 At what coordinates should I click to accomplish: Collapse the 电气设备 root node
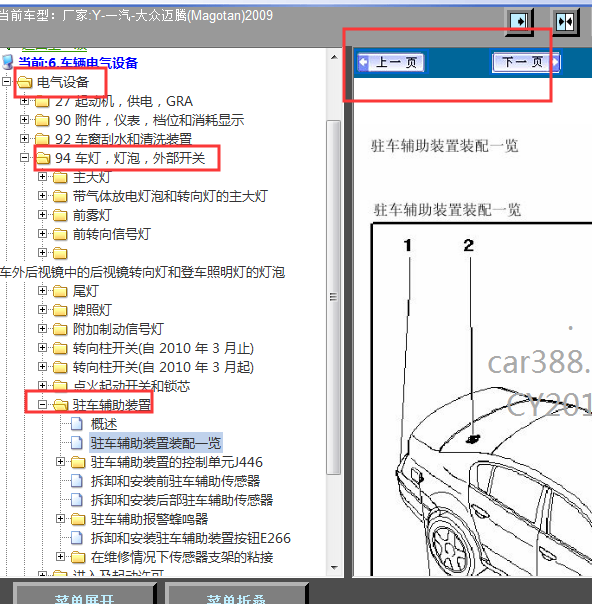pyautogui.click(x=6, y=82)
